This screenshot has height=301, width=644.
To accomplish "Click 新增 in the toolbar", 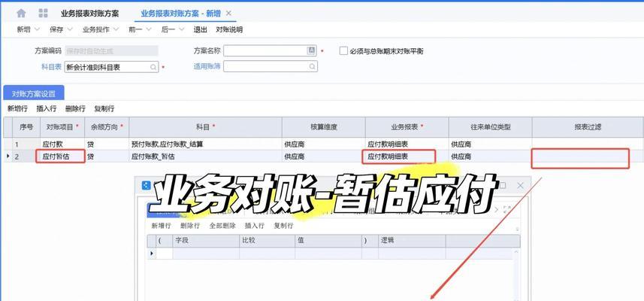I will [23, 29].
